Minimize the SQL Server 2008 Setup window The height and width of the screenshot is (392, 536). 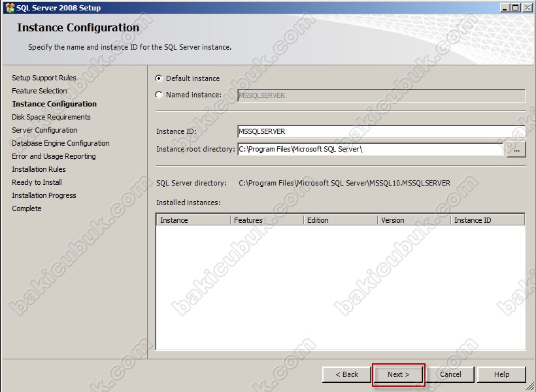[505, 8]
